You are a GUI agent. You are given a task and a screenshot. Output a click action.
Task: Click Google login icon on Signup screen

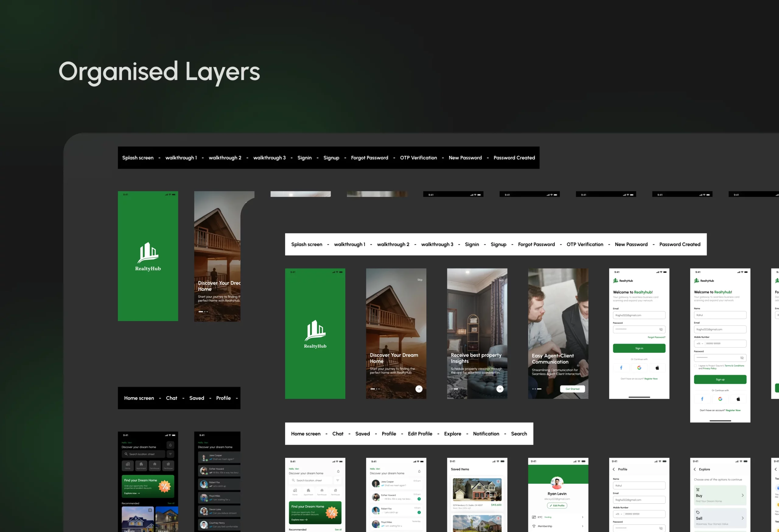pos(720,399)
